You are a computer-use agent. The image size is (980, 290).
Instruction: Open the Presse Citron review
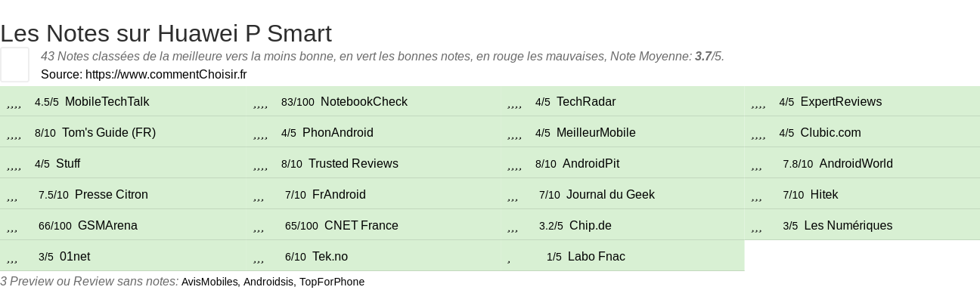coord(111,195)
